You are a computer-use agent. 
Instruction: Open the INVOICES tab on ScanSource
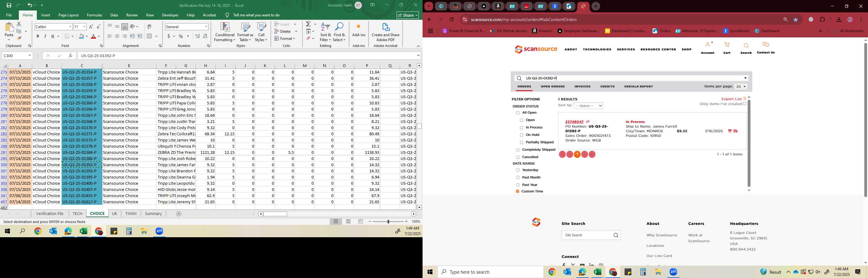[582, 86]
